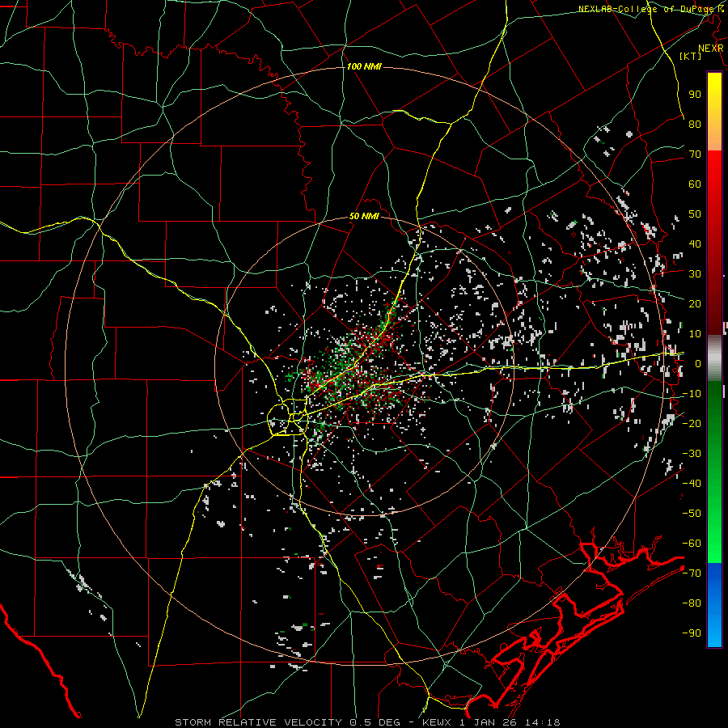
Task: Click the 20 value on the velocity scale
Action: [695, 303]
